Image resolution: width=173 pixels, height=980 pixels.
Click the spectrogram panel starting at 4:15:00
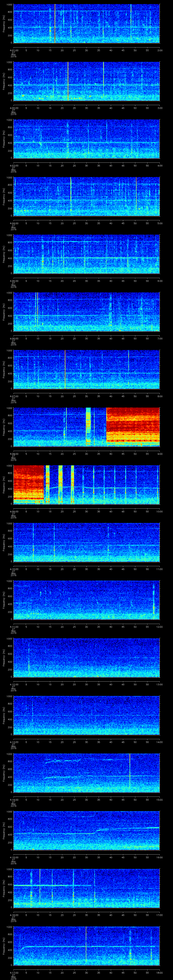tap(87, 831)
